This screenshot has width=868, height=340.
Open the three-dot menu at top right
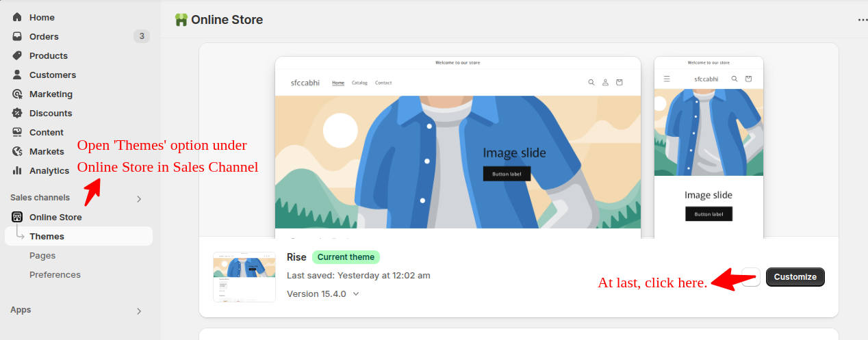[863, 20]
